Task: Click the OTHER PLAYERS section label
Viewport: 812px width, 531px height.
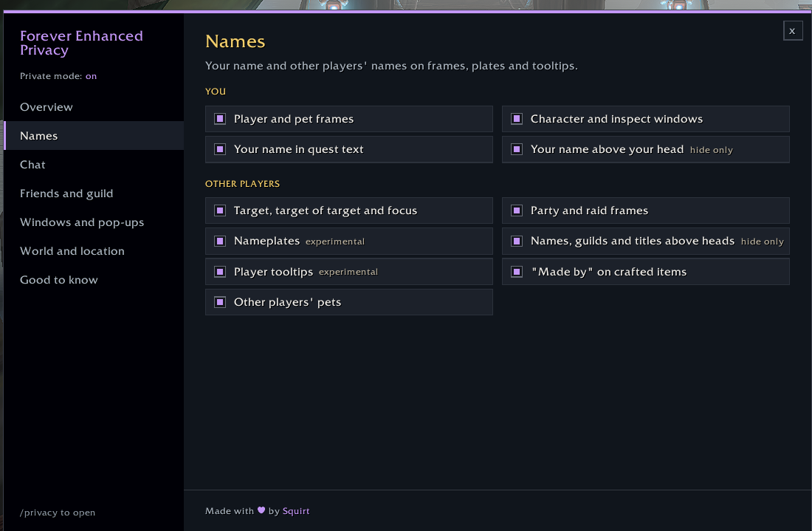Action: click(242, 184)
